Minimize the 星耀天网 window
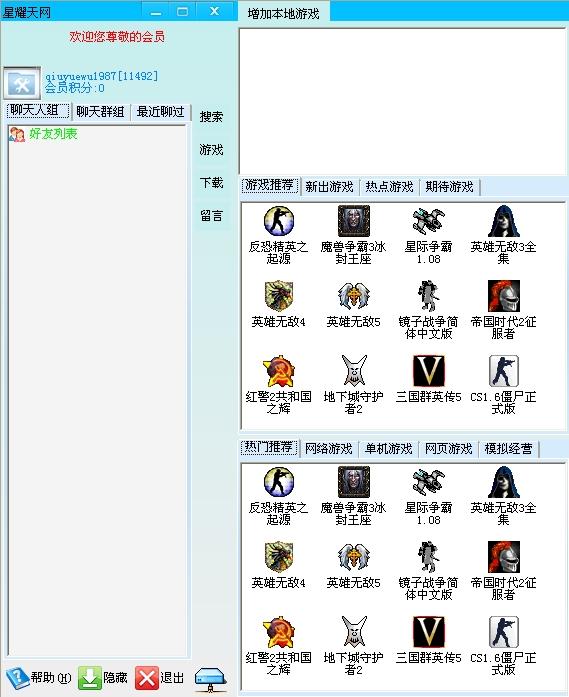The image size is (569, 697). tap(156, 12)
